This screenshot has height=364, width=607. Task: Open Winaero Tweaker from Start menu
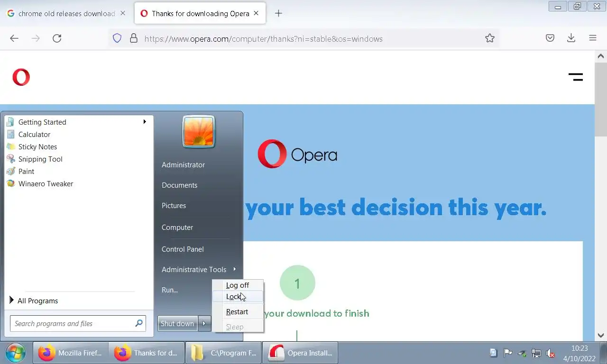79,183
